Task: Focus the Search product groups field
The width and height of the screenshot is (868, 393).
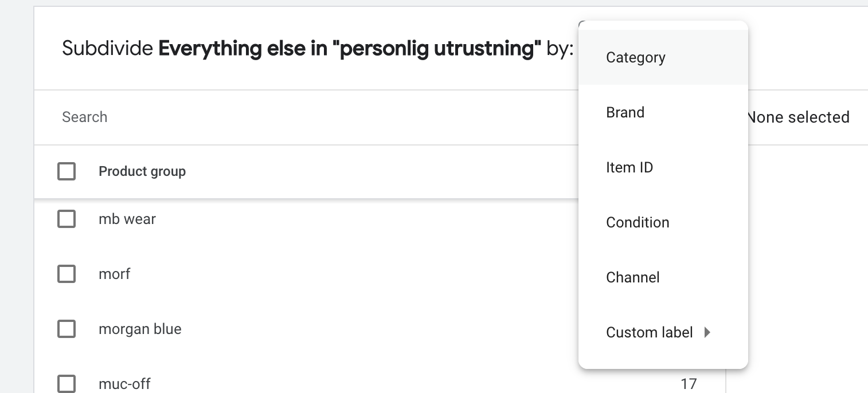Action: pos(287,117)
